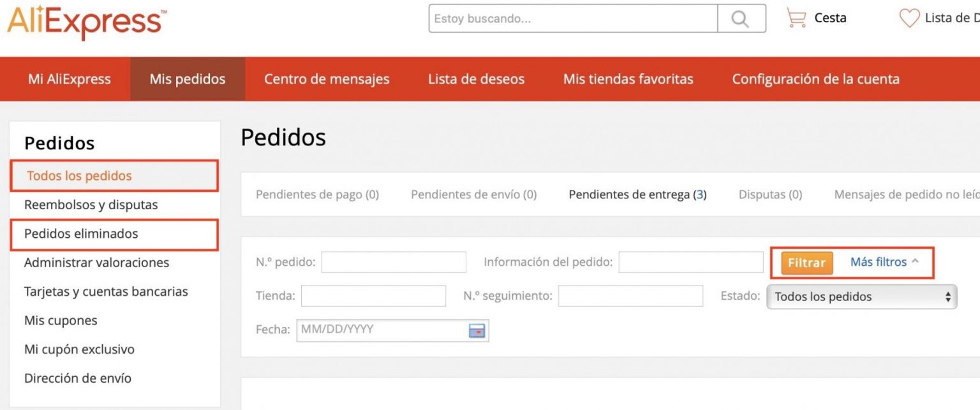Open the Cesta shopping cart

(x=817, y=18)
